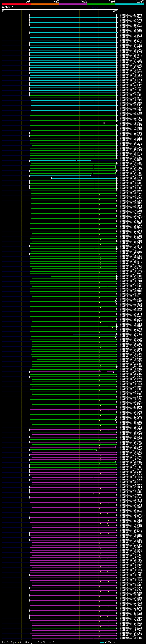146x644 pixels.
Task: Select label UniRef100_Q46T99
Action: [x=131, y=601]
